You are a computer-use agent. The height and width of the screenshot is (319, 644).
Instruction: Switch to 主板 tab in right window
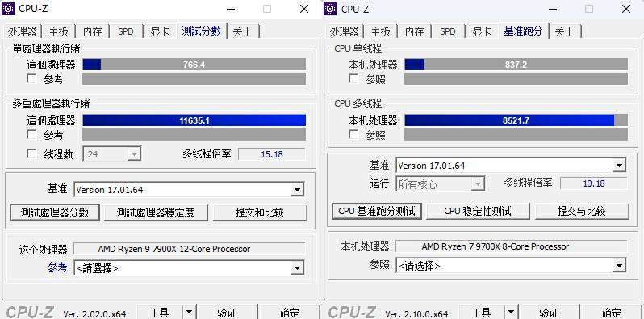point(381,31)
